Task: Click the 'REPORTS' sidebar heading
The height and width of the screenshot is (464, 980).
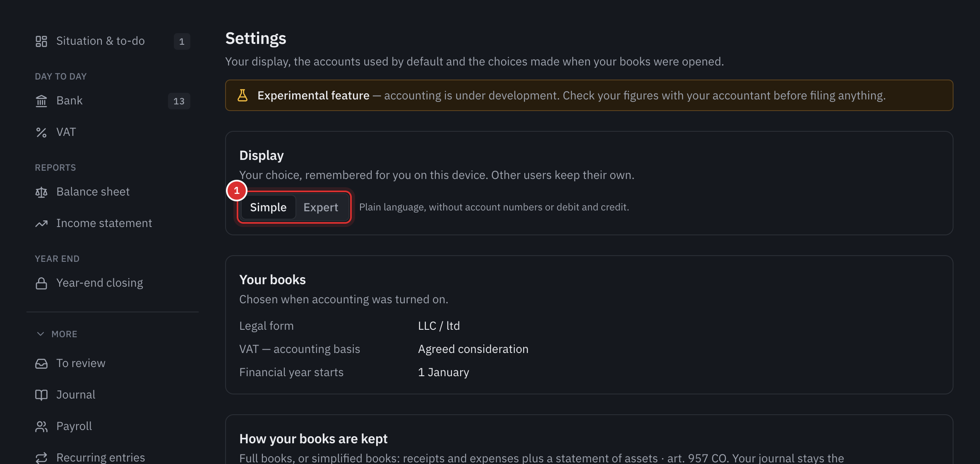Action: pos(55,167)
